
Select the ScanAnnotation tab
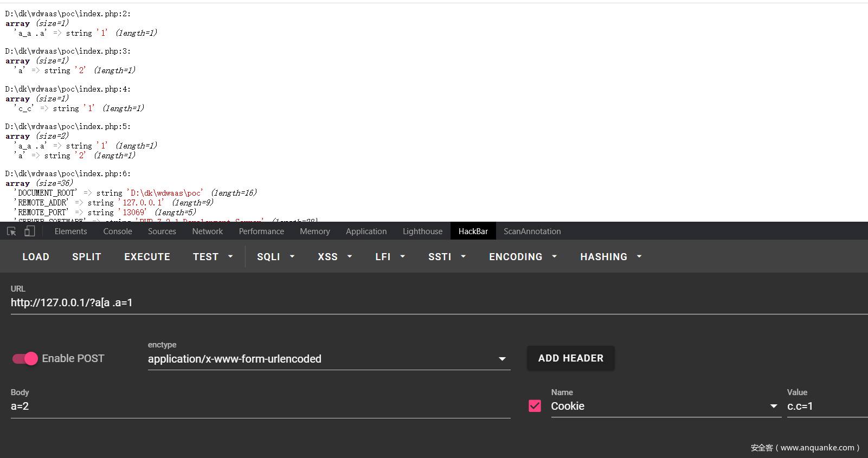click(532, 231)
